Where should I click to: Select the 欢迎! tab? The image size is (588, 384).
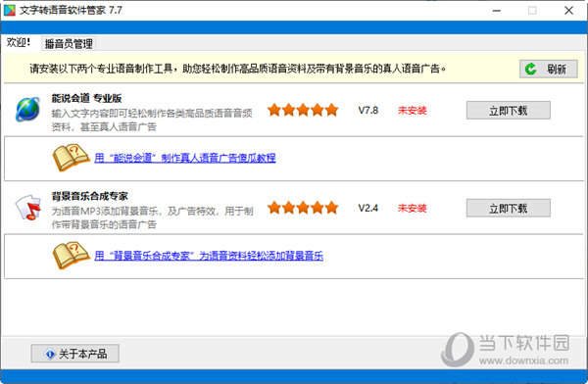pos(19,42)
